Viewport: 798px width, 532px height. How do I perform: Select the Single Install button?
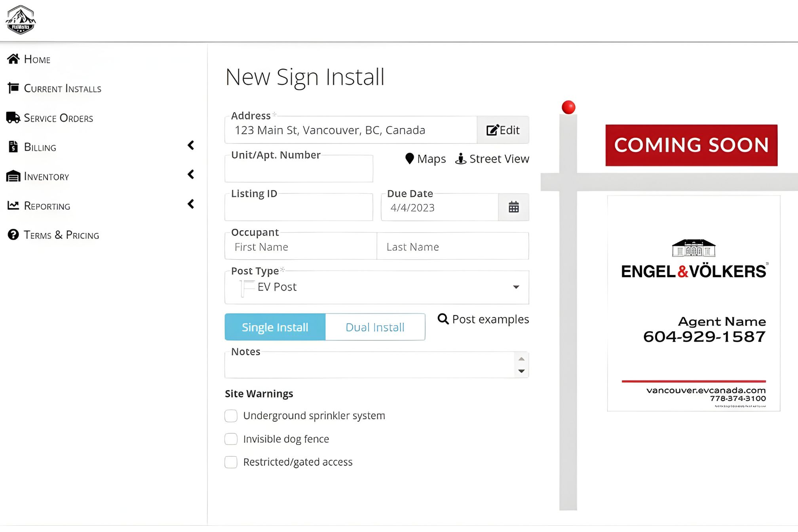pyautogui.click(x=275, y=327)
